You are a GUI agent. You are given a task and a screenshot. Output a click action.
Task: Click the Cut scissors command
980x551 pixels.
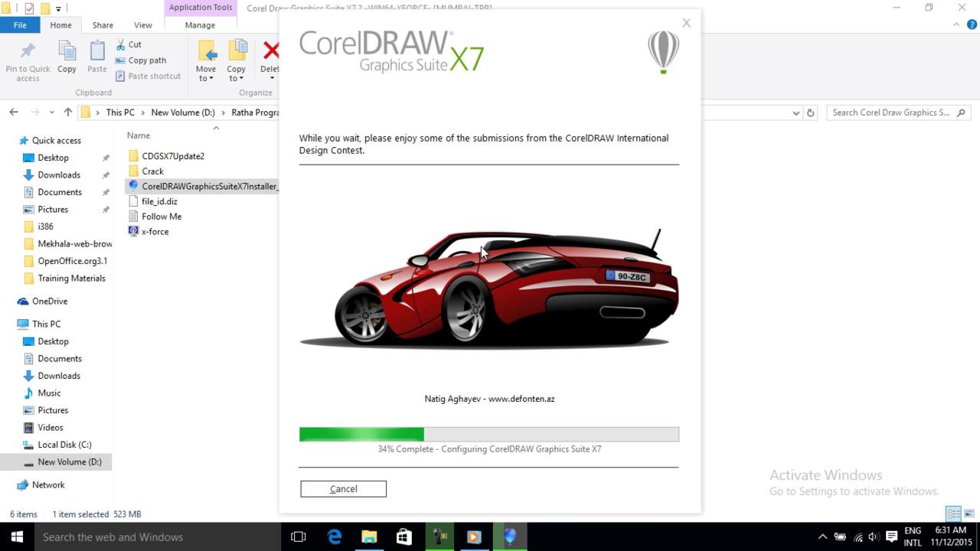click(x=128, y=44)
